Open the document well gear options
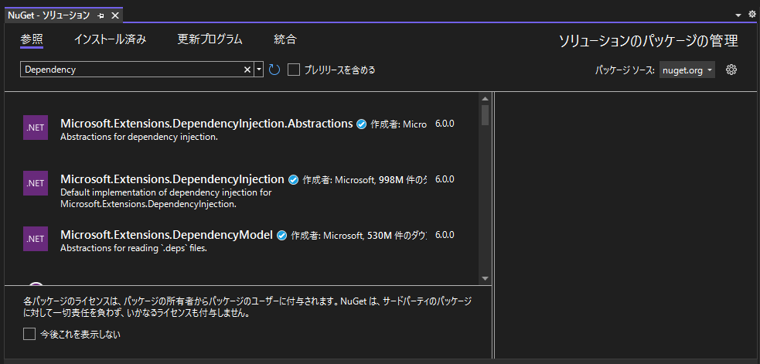This screenshot has height=364, width=760. pos(752,15)
